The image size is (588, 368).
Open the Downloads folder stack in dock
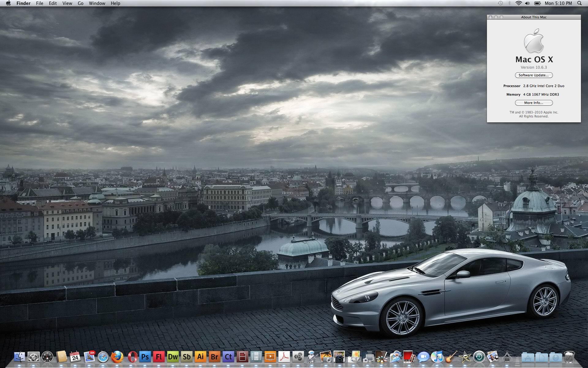point(556,357)
